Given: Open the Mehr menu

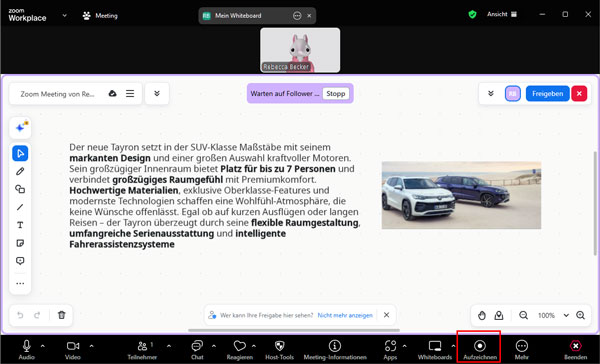Looking at the screenshot, I should click(x=522, y=350).
